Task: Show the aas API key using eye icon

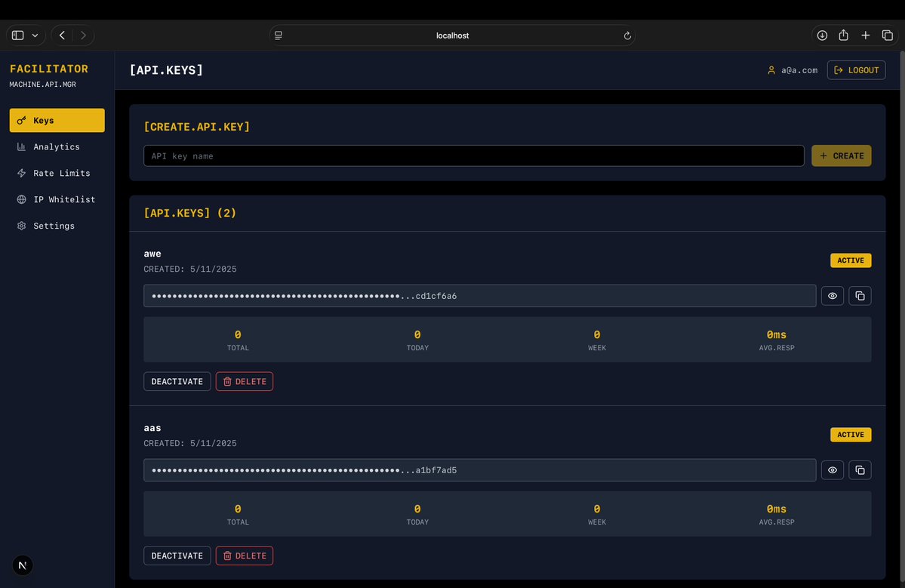Action: tap(833, 470)
